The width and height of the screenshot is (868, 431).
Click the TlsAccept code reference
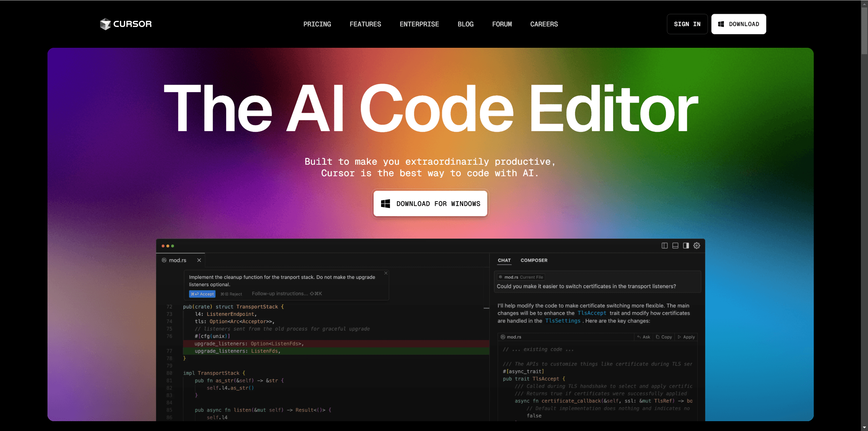coord(592,313)
